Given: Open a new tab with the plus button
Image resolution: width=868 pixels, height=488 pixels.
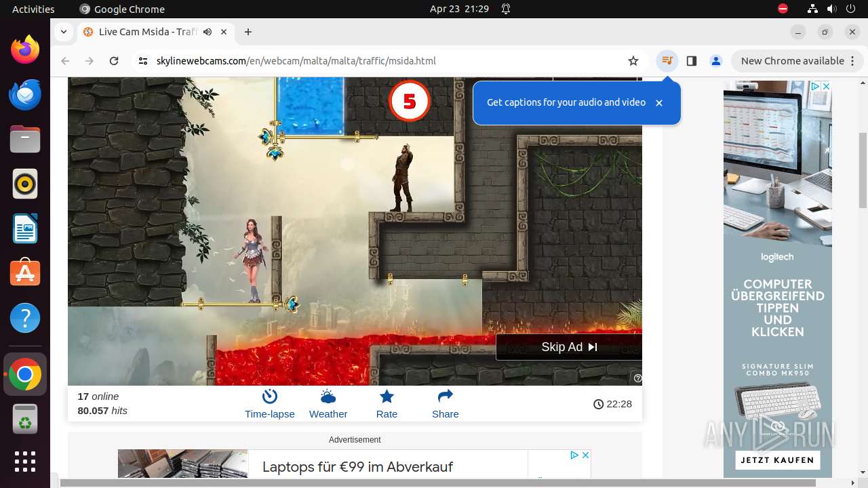Looking at the screenshot, I should point(248,32).
